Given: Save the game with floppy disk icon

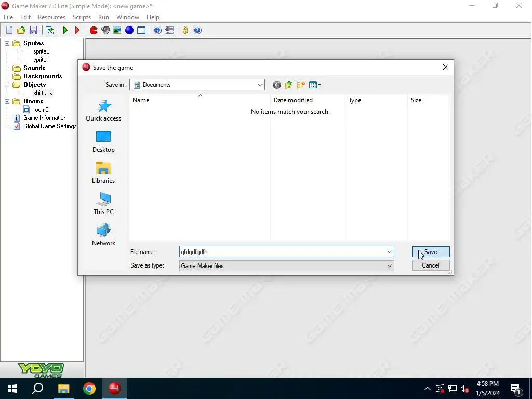Looking at the screenshot, I should click(33, 30).
